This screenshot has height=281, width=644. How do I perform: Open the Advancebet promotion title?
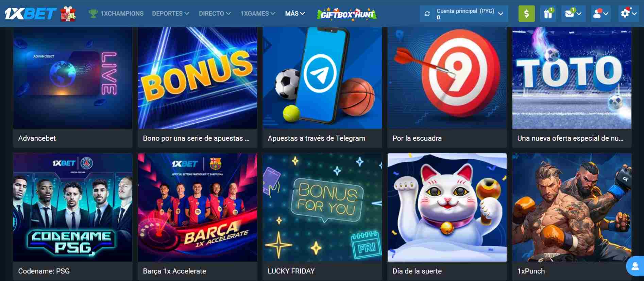click(37, 138)
